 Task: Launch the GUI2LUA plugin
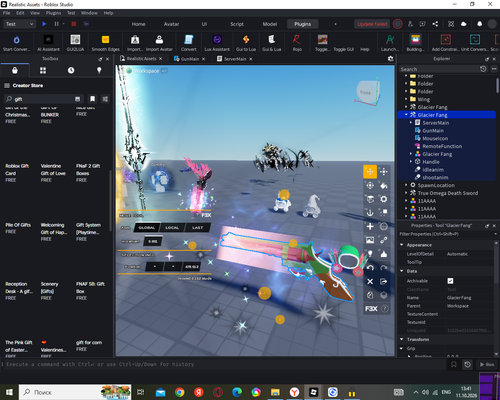coord(75,43)
